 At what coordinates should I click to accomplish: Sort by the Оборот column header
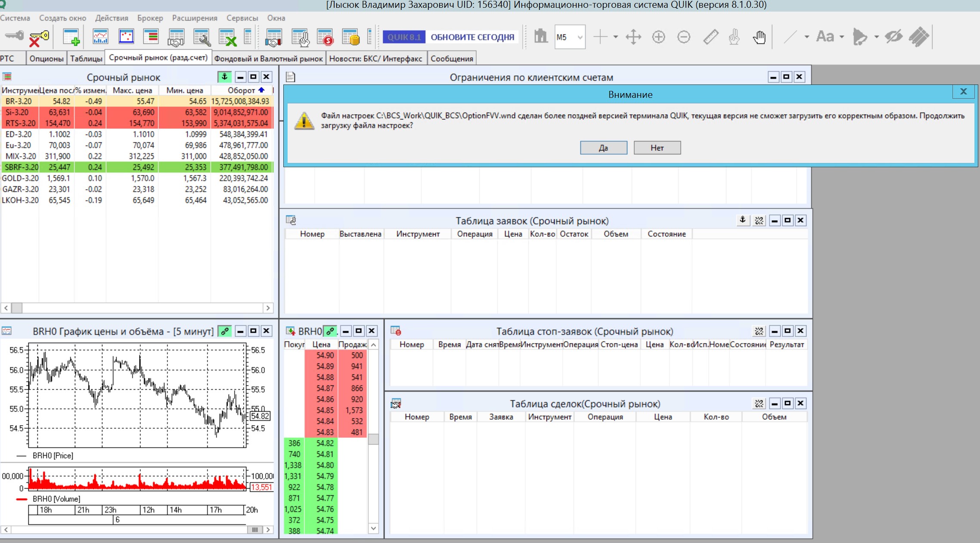point(241,90)
